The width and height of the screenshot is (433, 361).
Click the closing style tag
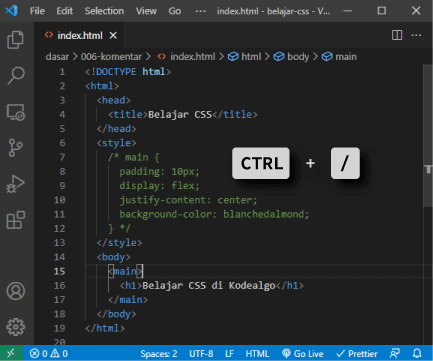pos(119,243)
